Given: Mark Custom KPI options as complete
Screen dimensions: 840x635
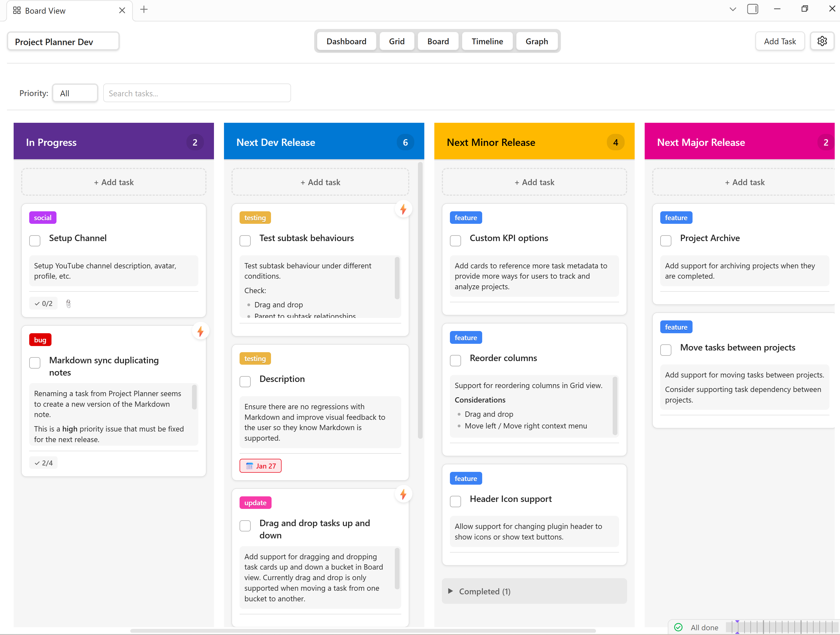Looking at the screenshot, I should [x=455, y=241].
